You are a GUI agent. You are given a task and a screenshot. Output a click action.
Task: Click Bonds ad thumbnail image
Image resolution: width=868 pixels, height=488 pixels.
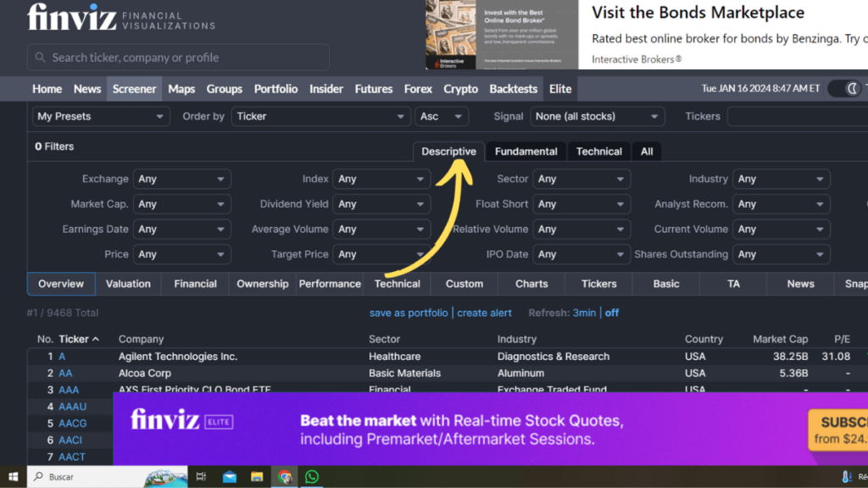tap(502, 35)
